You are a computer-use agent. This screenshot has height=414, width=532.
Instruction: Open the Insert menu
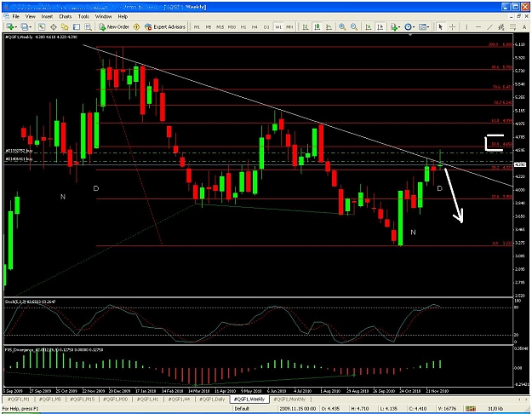(47, 16)
